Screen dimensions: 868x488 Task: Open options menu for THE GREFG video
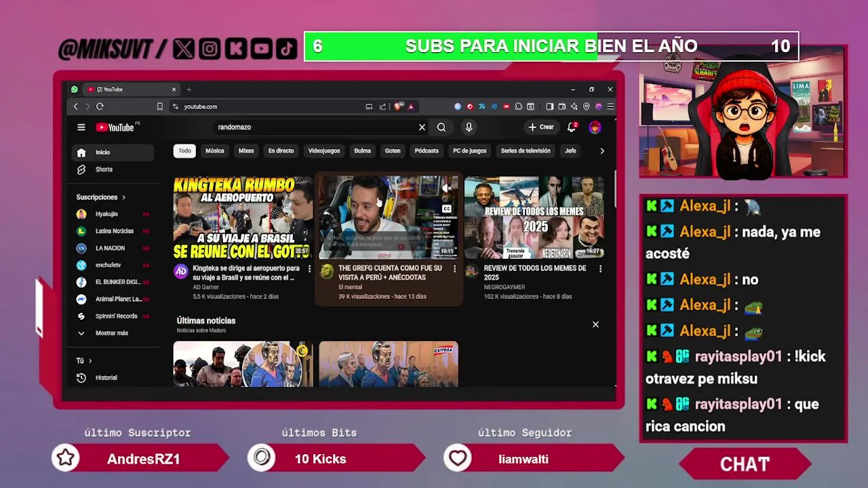tap(454, 269)
